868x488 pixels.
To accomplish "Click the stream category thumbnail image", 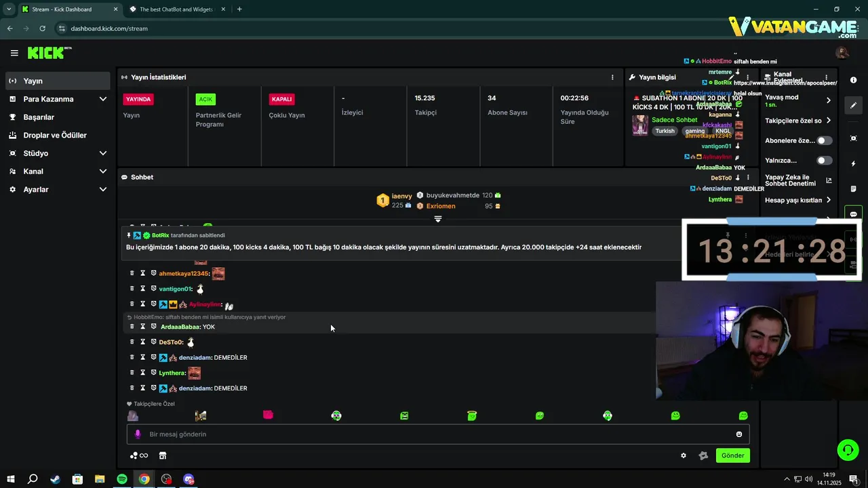I will click(x=640, y=125).
